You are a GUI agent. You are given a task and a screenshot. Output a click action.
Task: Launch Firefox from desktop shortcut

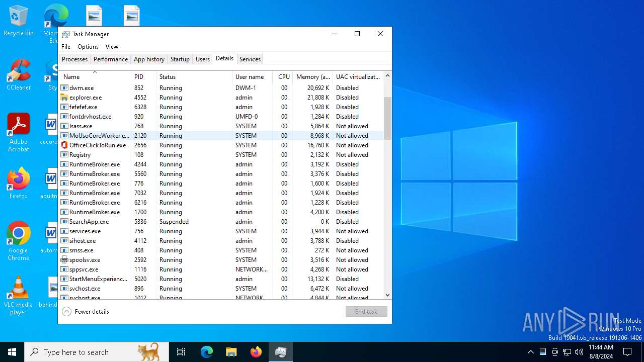(x=19, y=184)
